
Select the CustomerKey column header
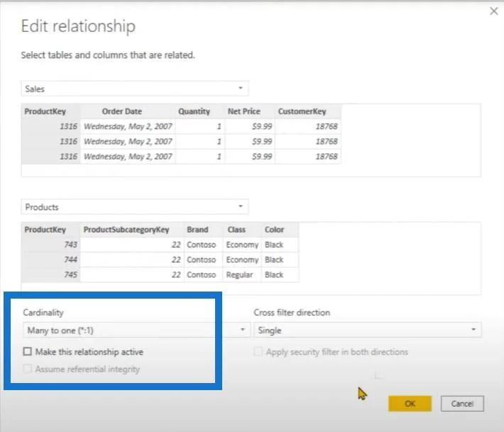pyautogui.click(x=308, y=111)
